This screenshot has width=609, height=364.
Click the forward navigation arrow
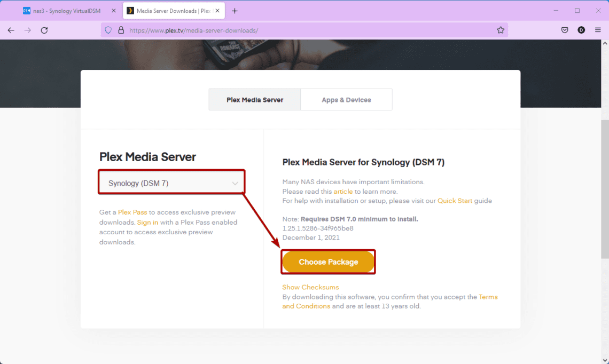tap(28, 30)
